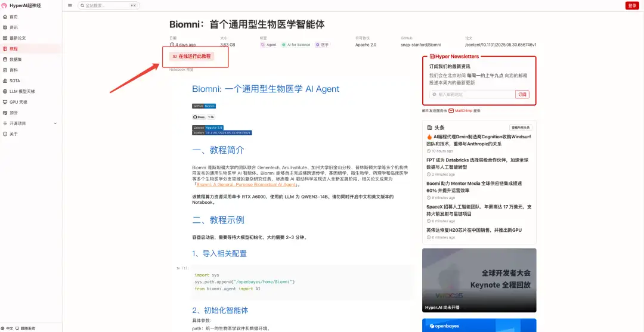
Task: Open the /content/10.1101/2025.05.30.656746v1 paper link
Action: [501, 45]
